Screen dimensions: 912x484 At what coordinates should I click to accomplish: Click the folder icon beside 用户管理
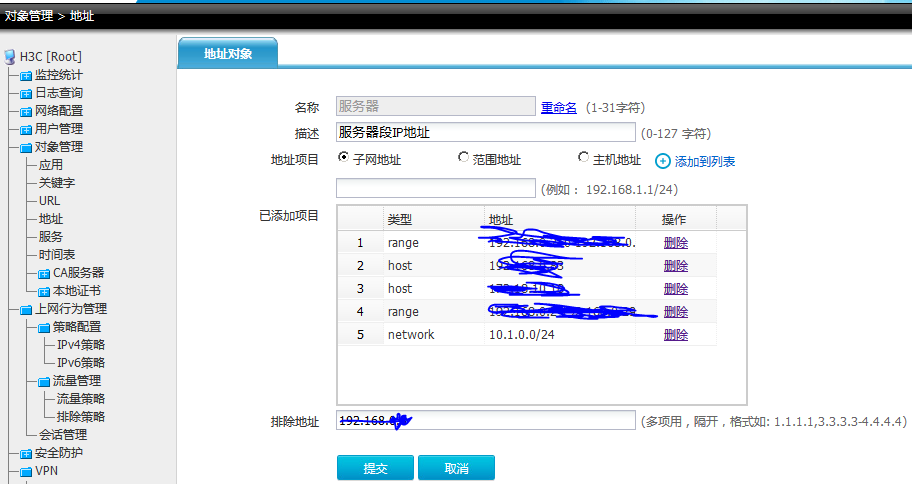point(26,130)
